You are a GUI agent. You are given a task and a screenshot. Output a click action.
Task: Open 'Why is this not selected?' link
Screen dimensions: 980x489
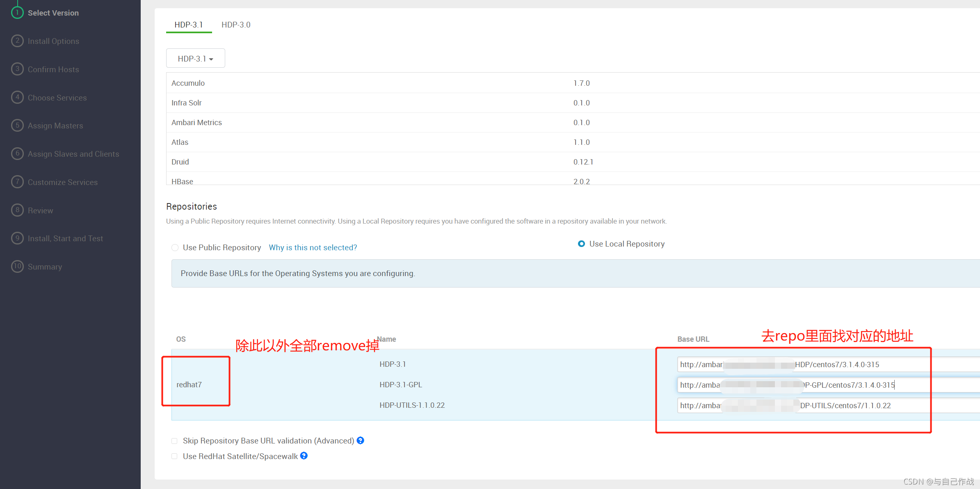point(313,247)
